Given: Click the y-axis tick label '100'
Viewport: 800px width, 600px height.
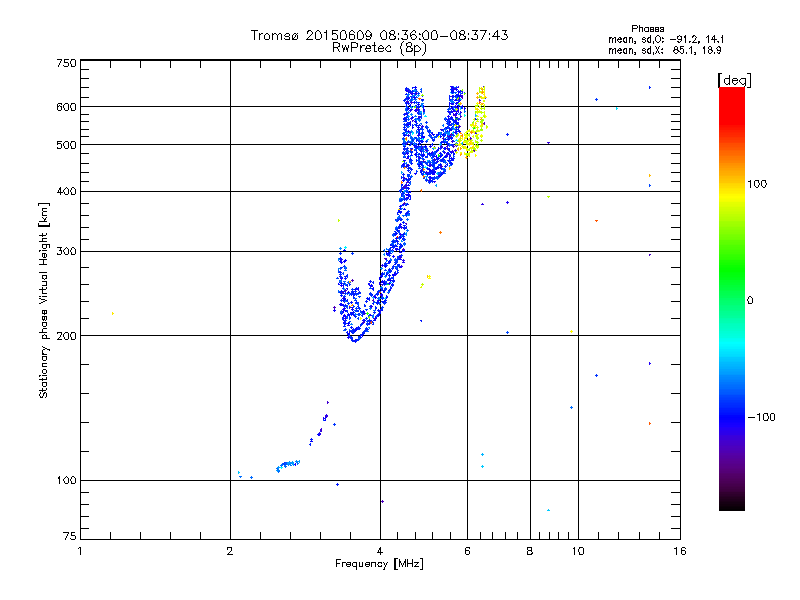Looking at the screenshot, I should click(66, 481).
